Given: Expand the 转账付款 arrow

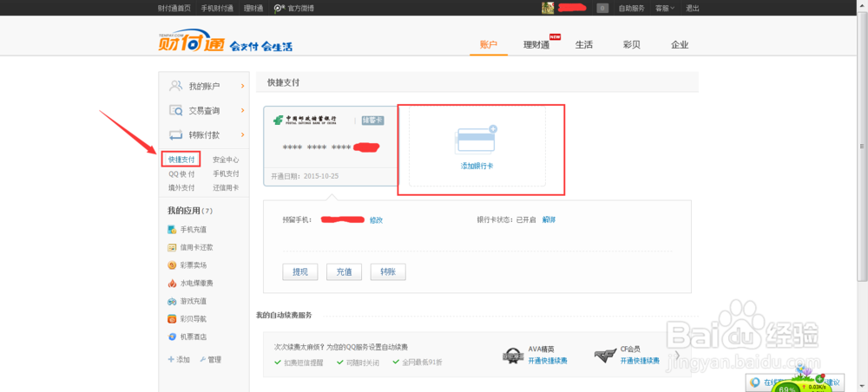Looking at the screenshot, I should (x=242, y=135).
